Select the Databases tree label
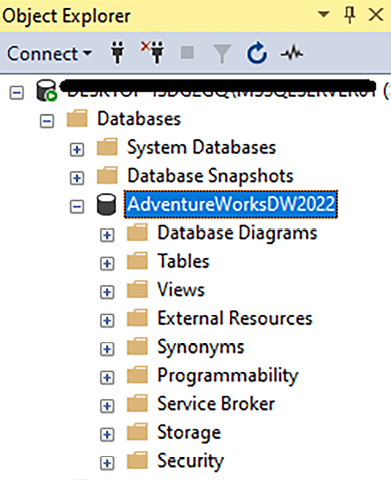 139,119
